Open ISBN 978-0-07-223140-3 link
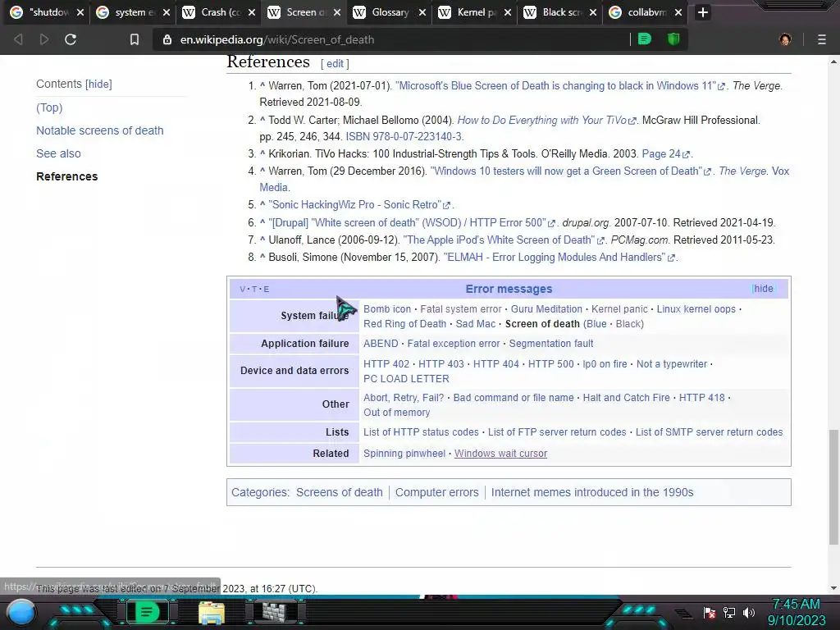 [x=404, y=137]
